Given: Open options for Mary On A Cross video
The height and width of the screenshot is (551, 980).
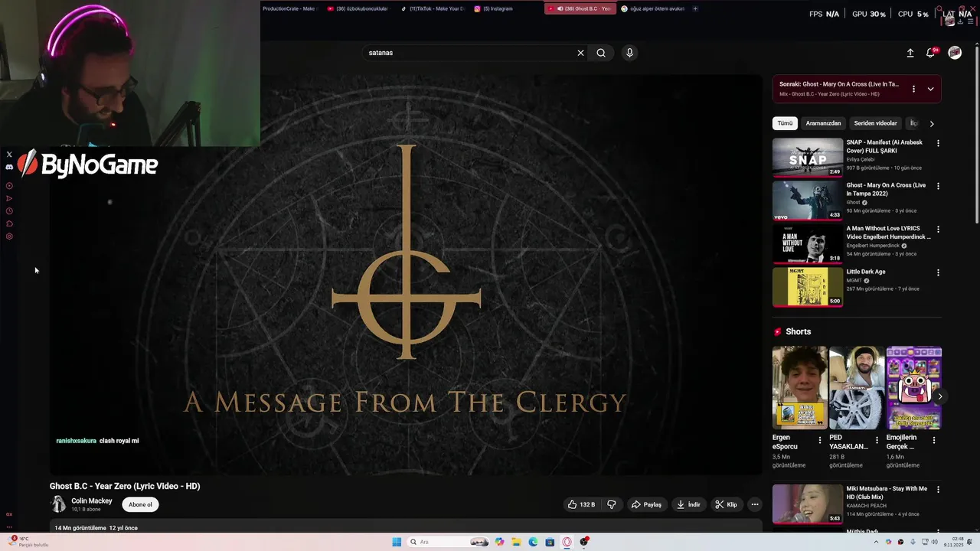Looking at the screenshot, I should coord(938,186).
